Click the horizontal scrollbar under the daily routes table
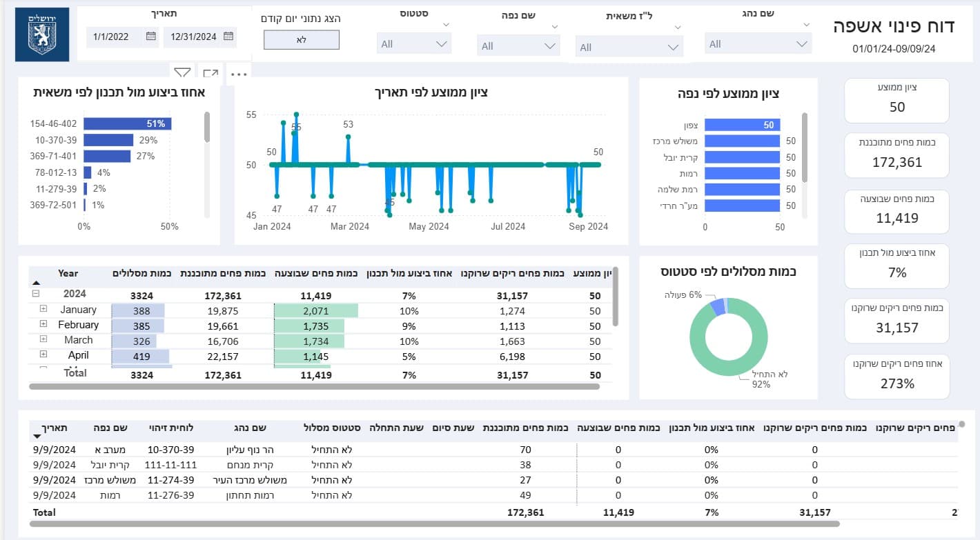The height and width of the screenshot is (540, 980). 435,524
